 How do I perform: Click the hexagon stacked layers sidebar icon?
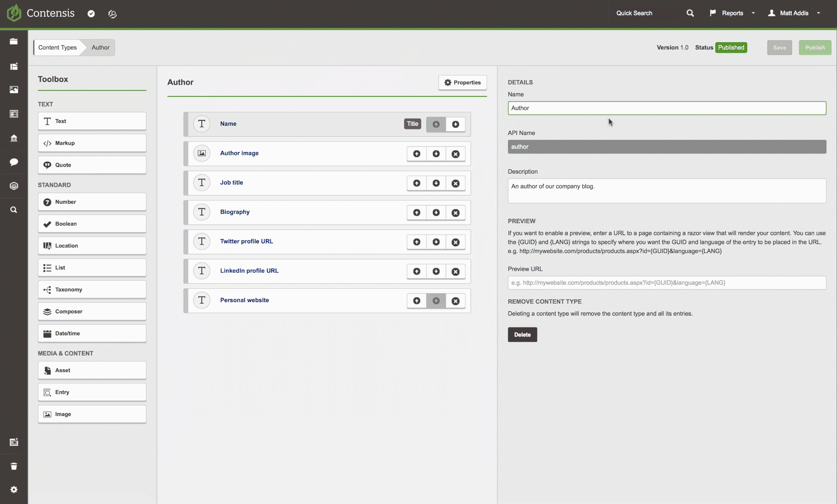click(14, 186)
